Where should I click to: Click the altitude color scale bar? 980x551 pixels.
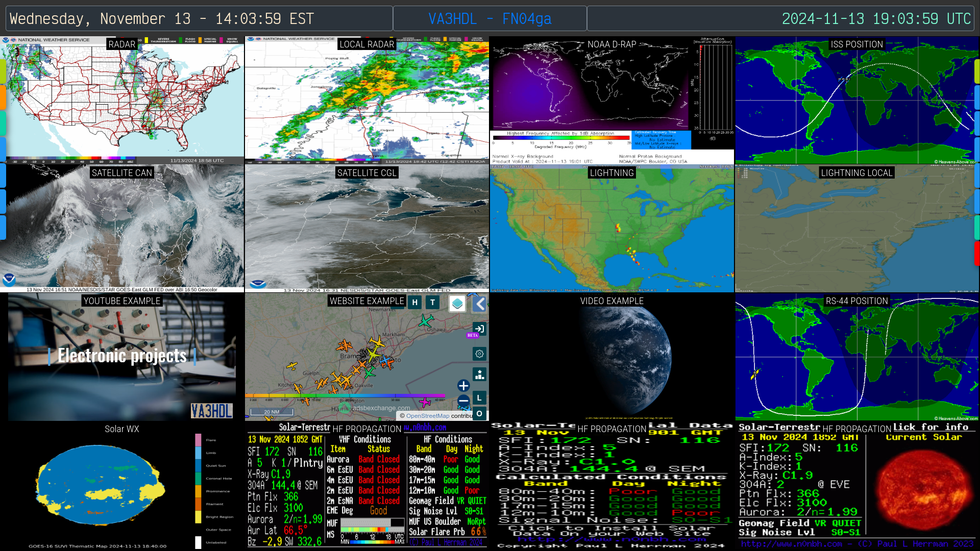[x=345, y=395]
